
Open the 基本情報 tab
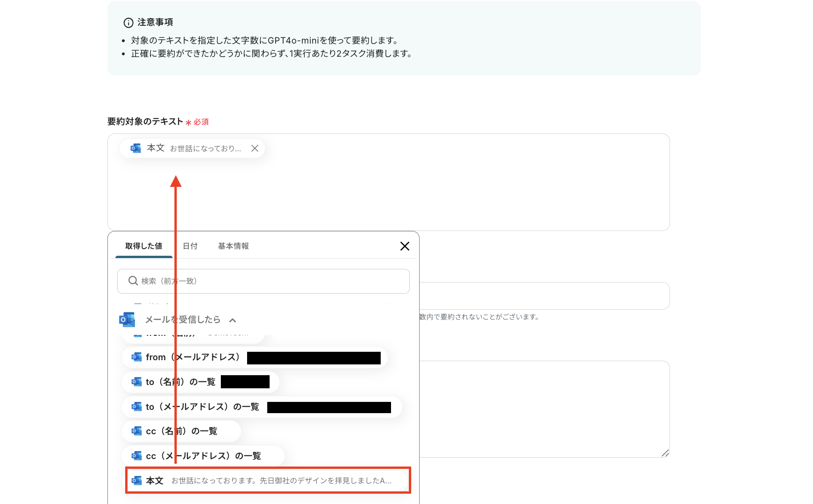233,246
